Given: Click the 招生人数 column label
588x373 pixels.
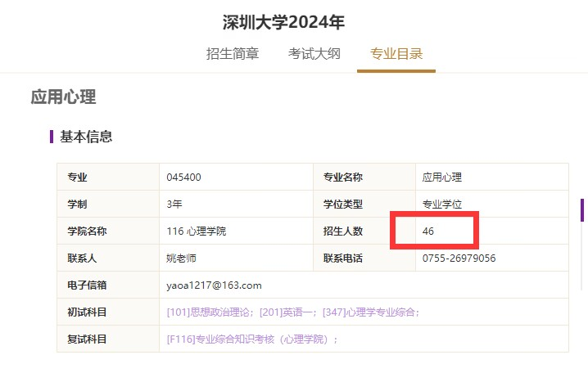Looking at the screenshot, I should tap(343, 231).
